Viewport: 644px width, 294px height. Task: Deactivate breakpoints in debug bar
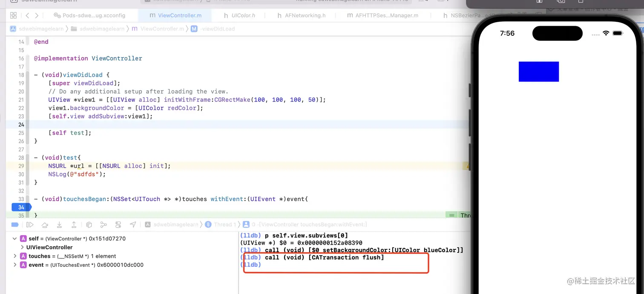15,225
